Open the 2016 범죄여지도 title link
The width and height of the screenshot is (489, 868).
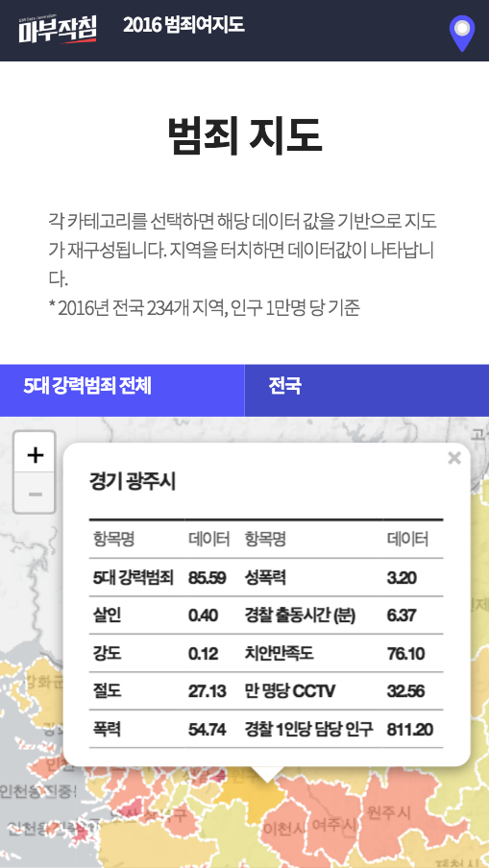pos(183,25)
